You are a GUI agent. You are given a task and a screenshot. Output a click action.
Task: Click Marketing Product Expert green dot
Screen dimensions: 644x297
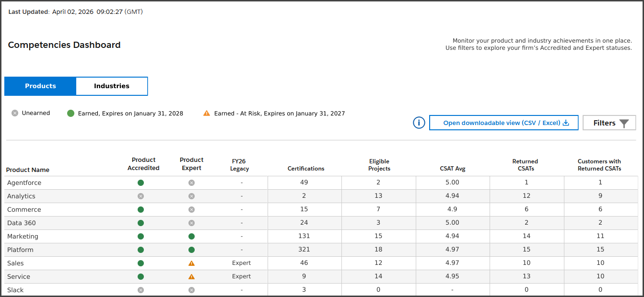click(191, 236)
